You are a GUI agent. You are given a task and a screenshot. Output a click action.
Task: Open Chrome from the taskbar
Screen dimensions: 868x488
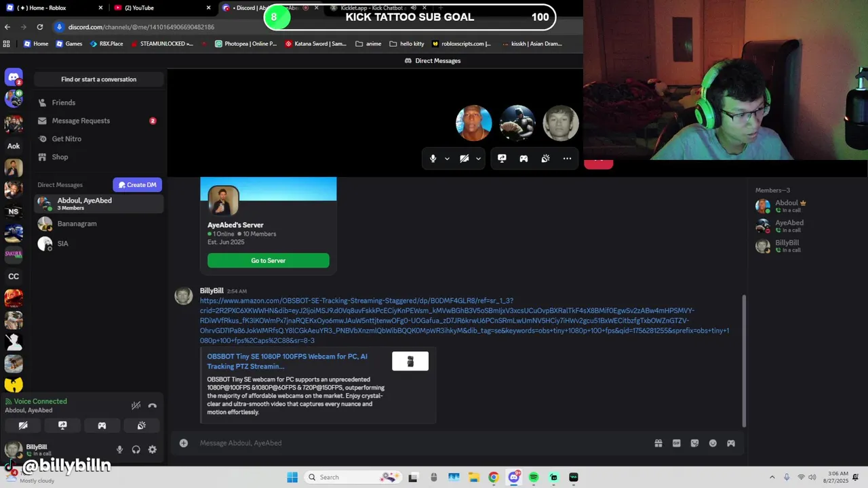[494, 477]
